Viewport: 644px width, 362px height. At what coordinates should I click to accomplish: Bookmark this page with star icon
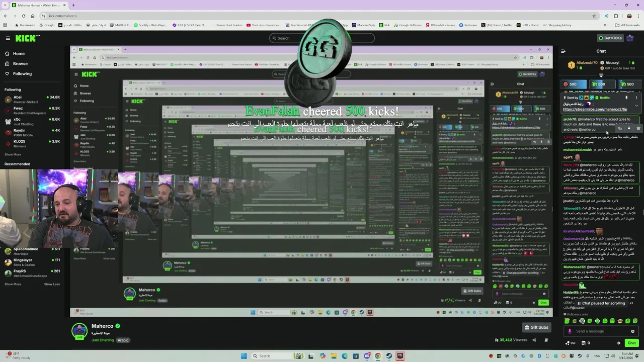[594, 16]
